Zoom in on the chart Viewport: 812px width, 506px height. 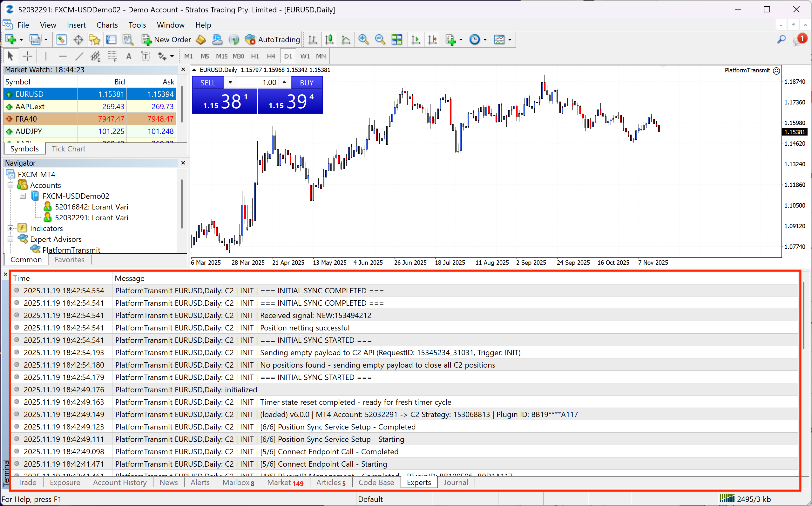[x=363, y=39]
